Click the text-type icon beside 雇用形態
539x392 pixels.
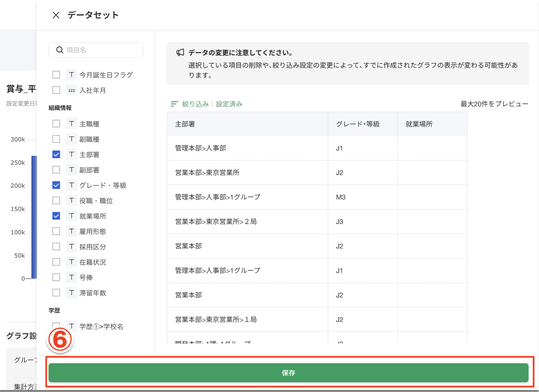[x=71, y=231]
